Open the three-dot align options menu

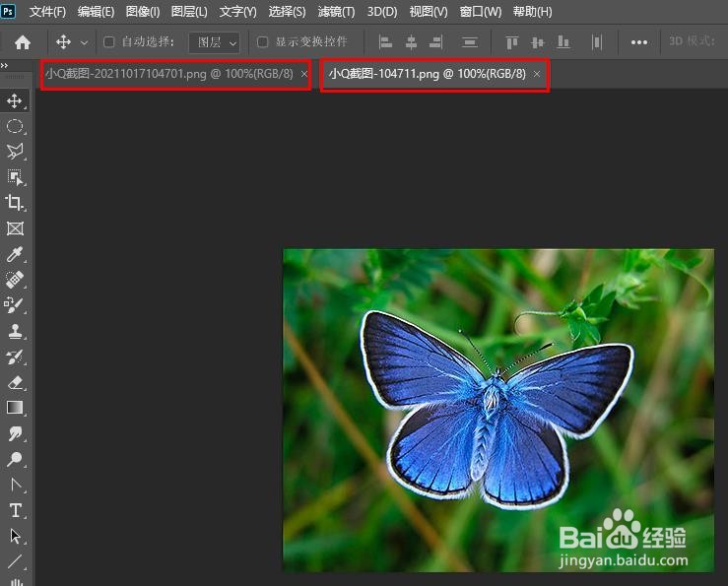[x=639, y=42]
